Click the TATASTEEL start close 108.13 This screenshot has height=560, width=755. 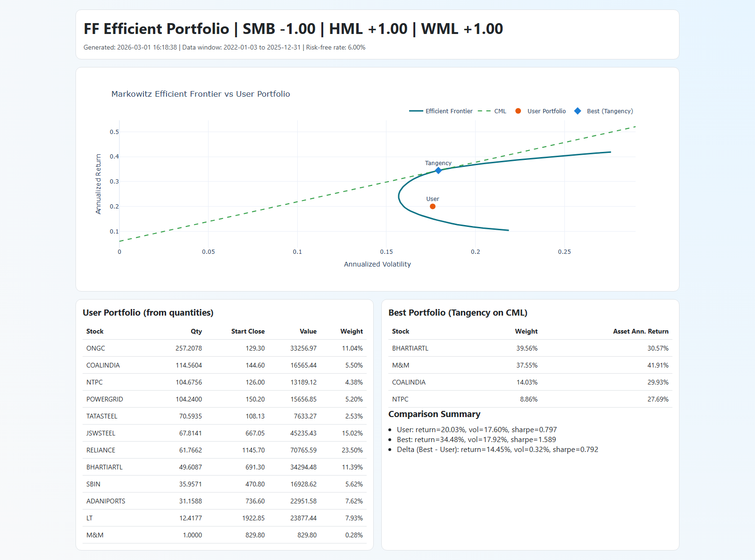click(x=255, y=416)
